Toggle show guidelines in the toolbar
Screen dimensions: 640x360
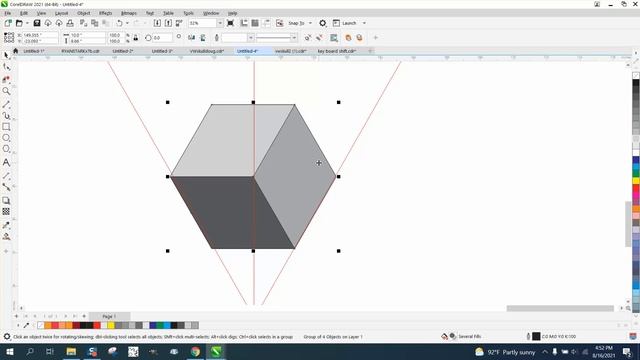(x=267, y=23)
